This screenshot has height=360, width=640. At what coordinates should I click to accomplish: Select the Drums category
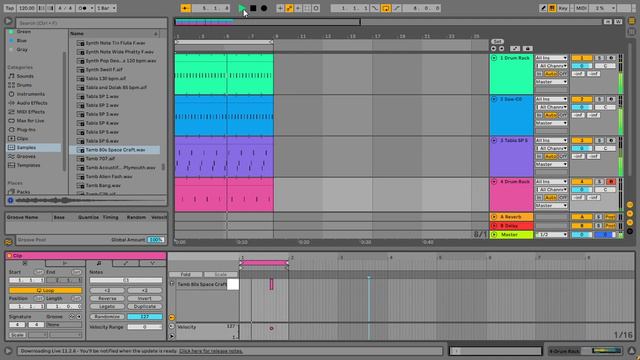tap(24, 85)
